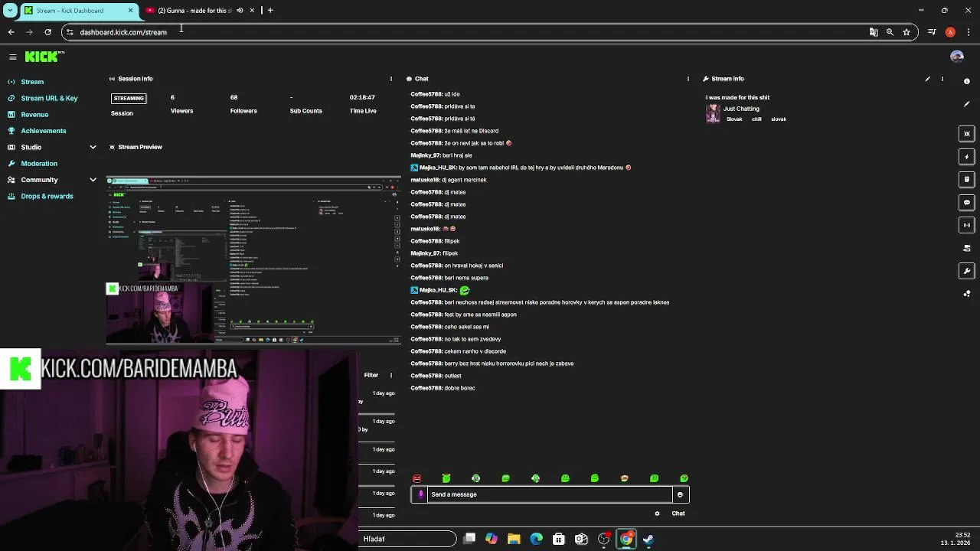This screenshot has height=551, width=980.
Task: Open the media controls icon in the Chrome toolbar
Action: pyautogui.click(x=932, y=32)
